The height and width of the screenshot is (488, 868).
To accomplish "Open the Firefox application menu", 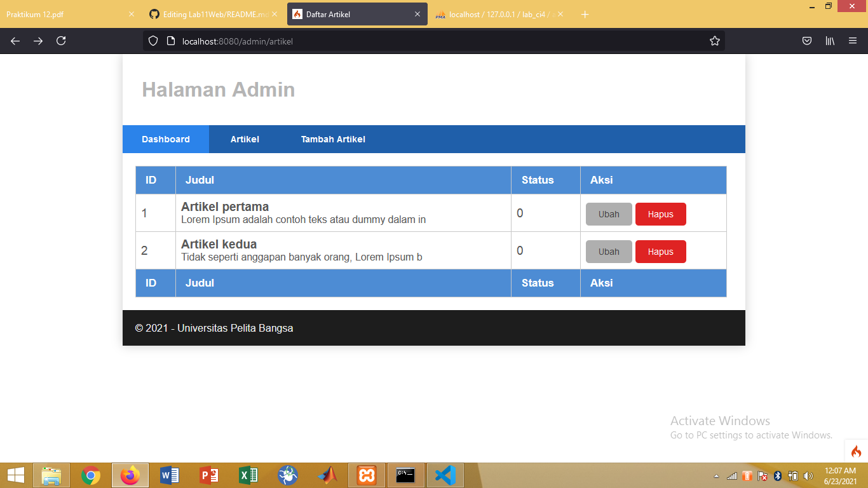I will (853, 41).
